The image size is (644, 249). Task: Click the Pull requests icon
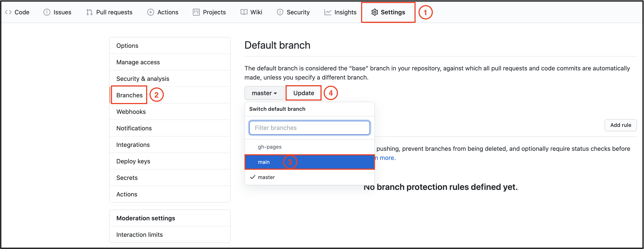point(89,12)
